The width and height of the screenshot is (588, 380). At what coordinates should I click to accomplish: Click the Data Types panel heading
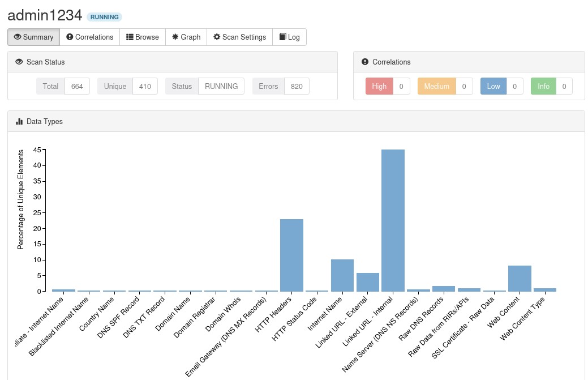pos(44,122)
